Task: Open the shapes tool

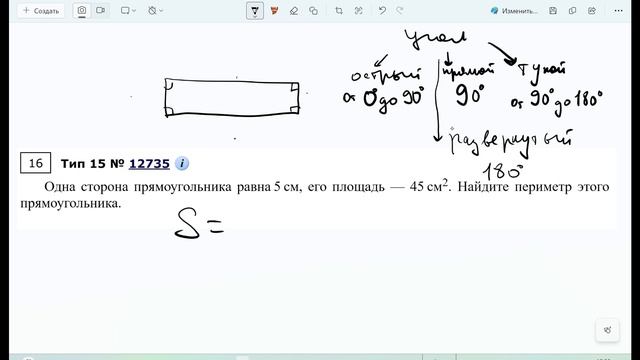Action: click(x=313, y=11)
